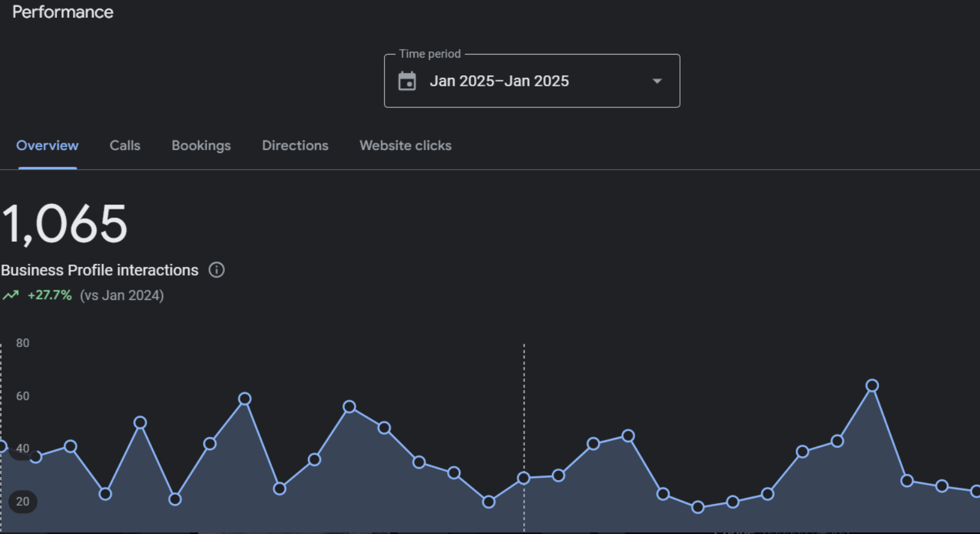The width and height of the screenshot is (980, 534).
Task: Click the data point on dashed vertical line
Action: pos(524,478)
